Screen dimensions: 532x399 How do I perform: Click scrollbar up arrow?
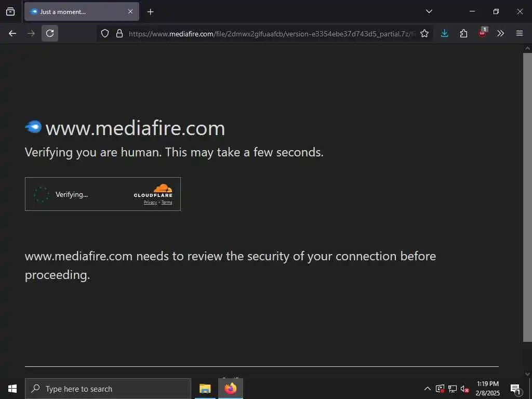coord(527,48)
